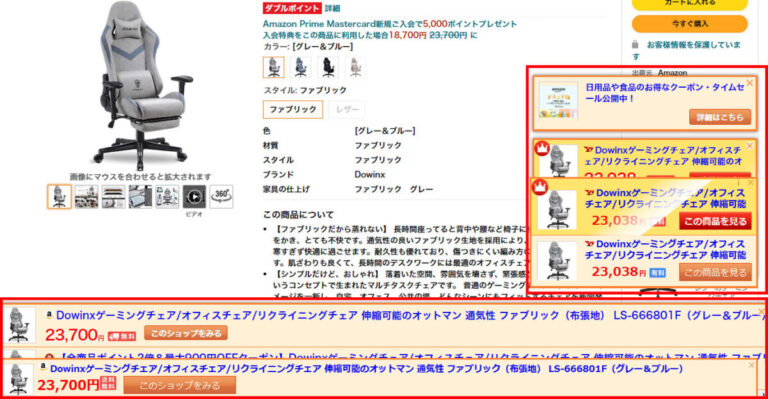Screen dimensions: 768x399
Task: Select the black chair color swatch
Action: point(328,68)
